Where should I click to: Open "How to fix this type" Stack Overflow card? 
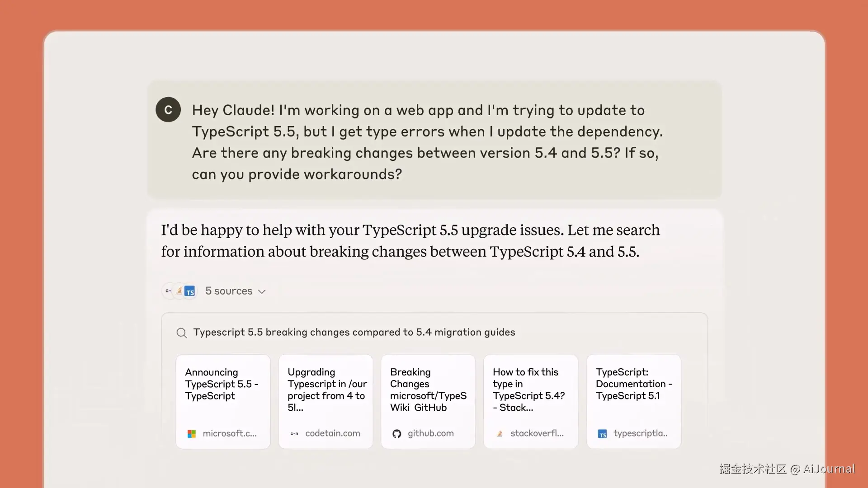coord(531,393)
